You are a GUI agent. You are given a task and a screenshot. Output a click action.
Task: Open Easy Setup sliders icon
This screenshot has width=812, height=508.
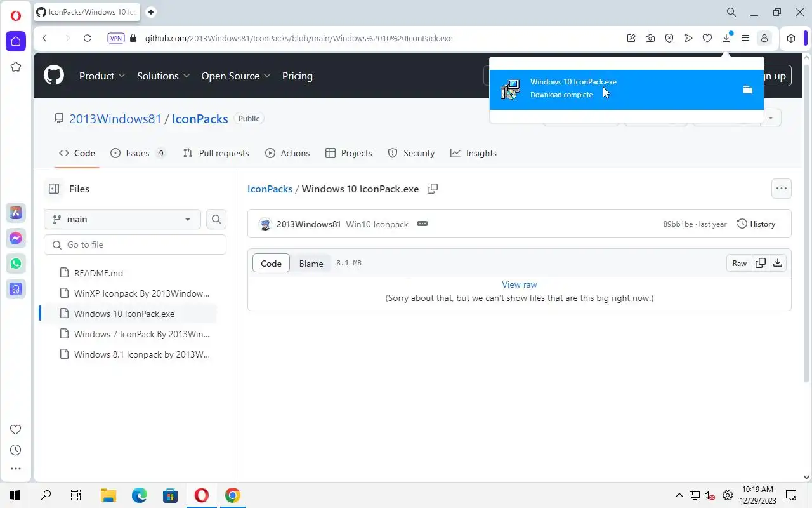745,38
